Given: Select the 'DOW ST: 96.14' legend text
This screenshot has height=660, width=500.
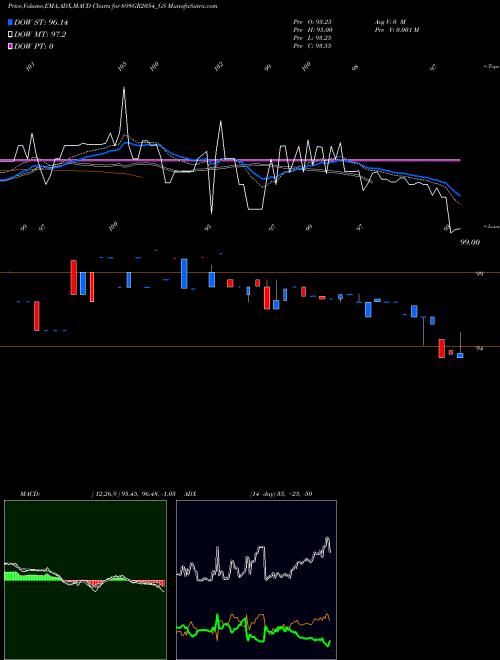Looking at the screenshot, I should (x=41, y=22).
